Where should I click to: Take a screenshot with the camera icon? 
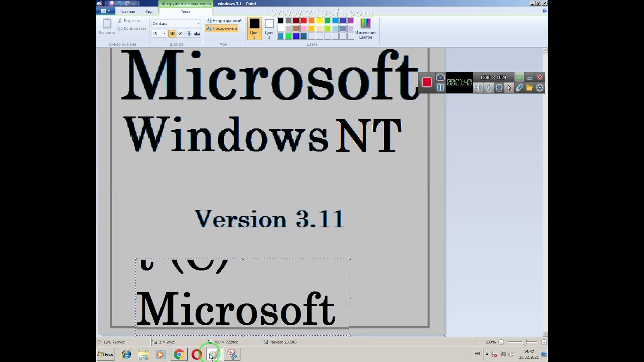(440, 77)
